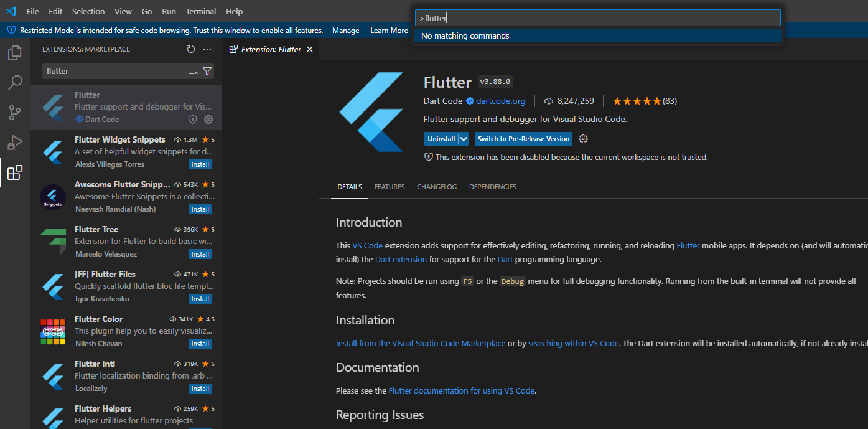868x429 pixels.
Task: Open the Terminal menu
Action: [201, 11]
